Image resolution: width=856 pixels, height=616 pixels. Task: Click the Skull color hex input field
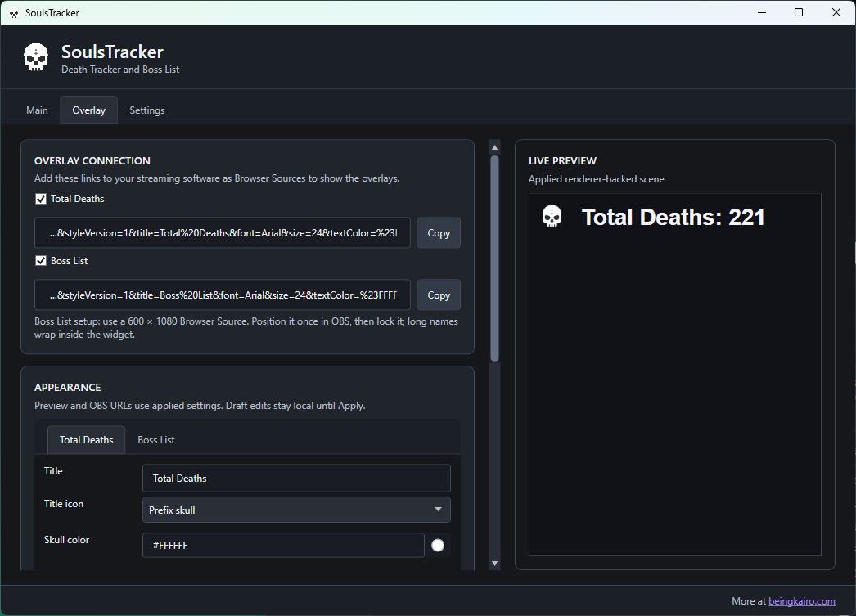click(x=283, y=545)
